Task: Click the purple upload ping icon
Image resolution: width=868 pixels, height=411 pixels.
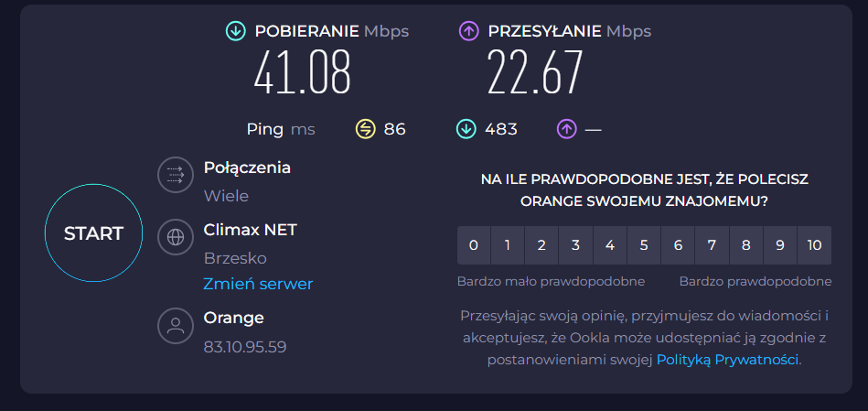Action: pos(566,129)
